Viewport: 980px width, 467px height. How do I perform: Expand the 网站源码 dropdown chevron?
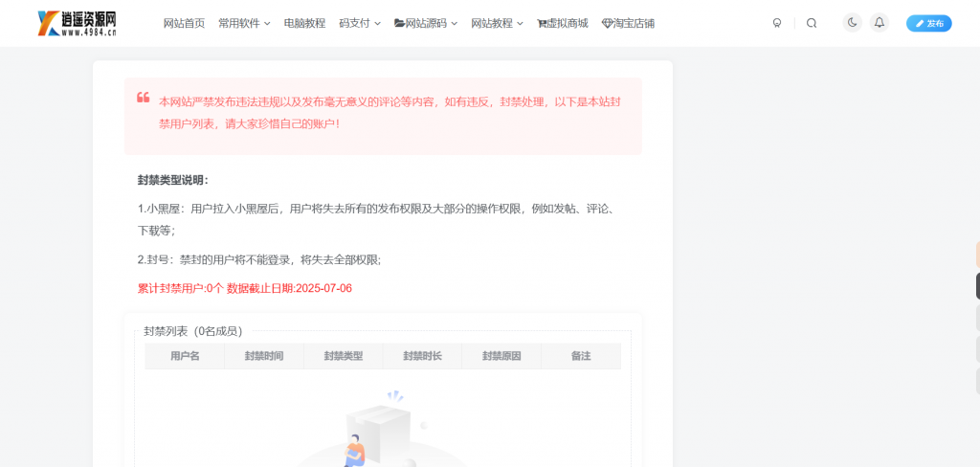pos(455,24)
